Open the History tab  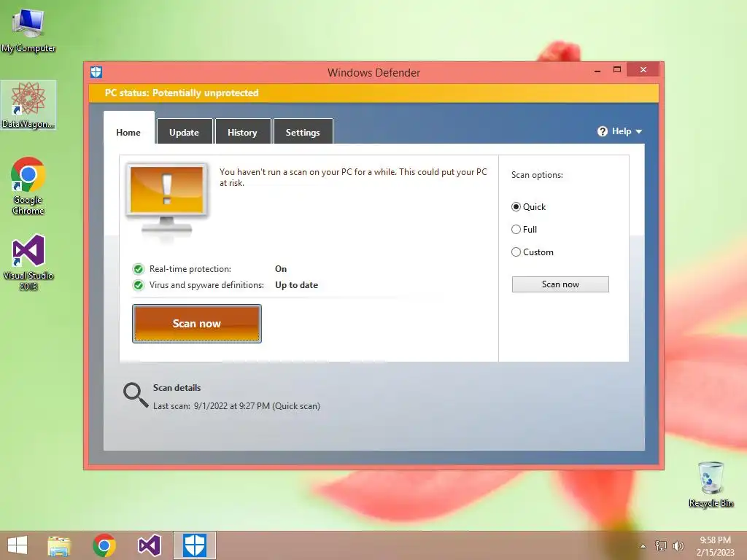pyautogui.click(x=242, y=133)
